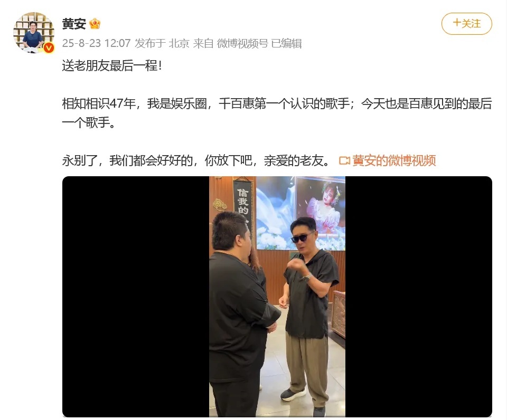This screenshot has height=420, width=507.
Task: Click the video camera icon before 黄安的微博视频
Action: (345, 160)
